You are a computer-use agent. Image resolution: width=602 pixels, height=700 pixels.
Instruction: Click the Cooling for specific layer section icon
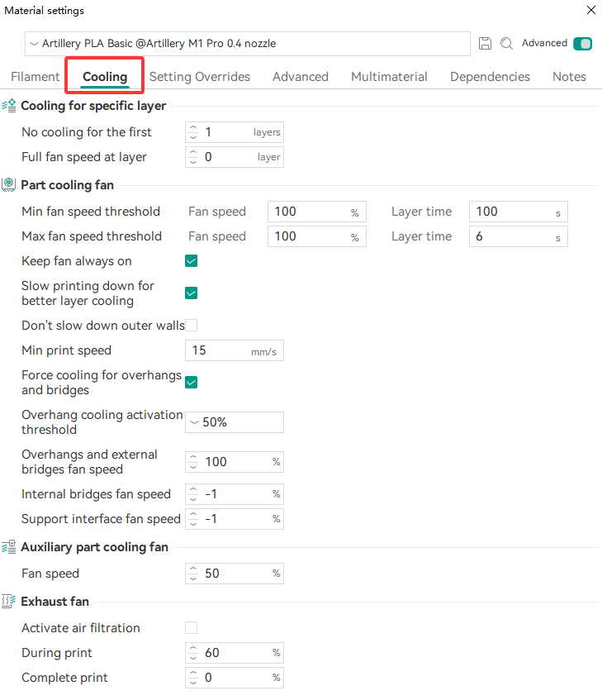click(9, 106)
